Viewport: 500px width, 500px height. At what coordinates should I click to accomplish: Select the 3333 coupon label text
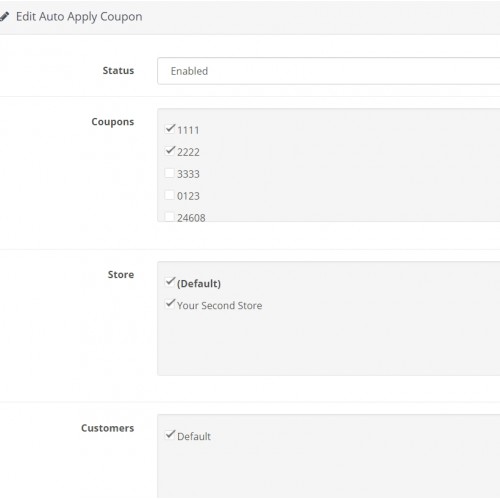(188, 174)
